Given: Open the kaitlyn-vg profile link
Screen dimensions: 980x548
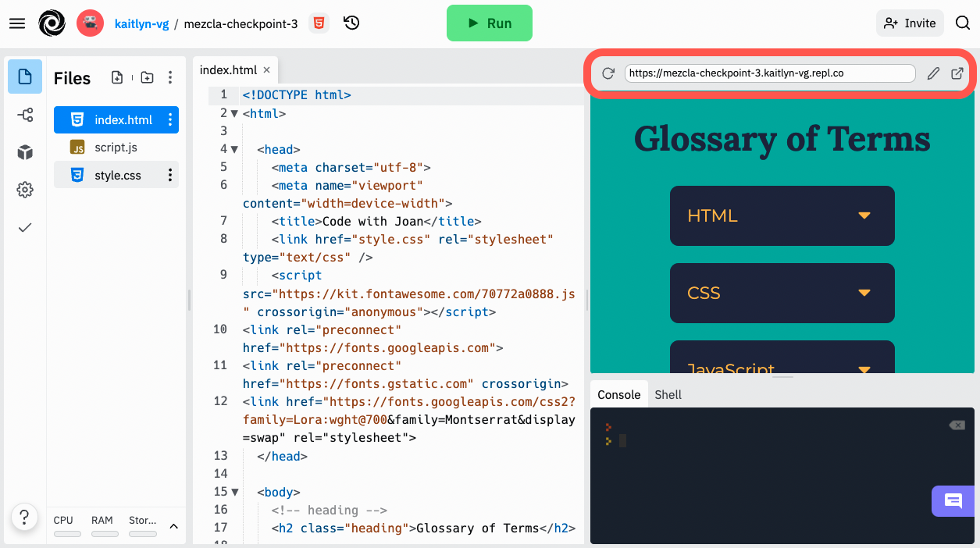Looking at the screenshot, I should tap(141, 23).
